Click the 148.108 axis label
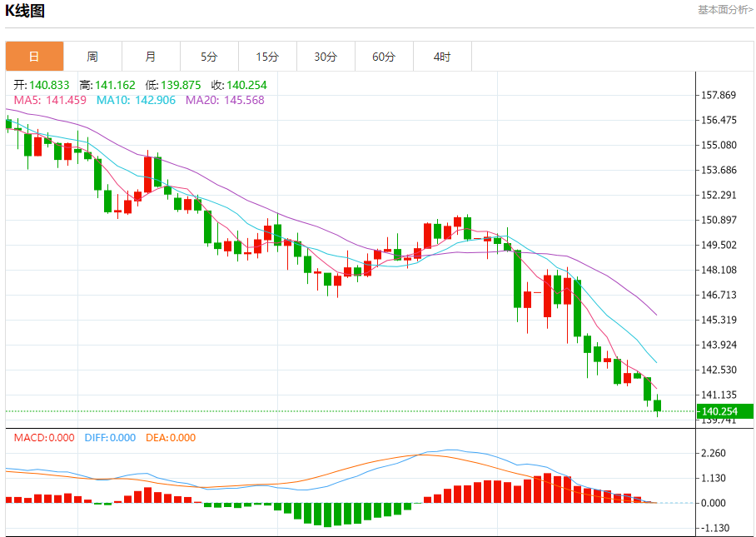Image resolution: width=756 pixels, height=537 pixels. click(x=719, y=270)
